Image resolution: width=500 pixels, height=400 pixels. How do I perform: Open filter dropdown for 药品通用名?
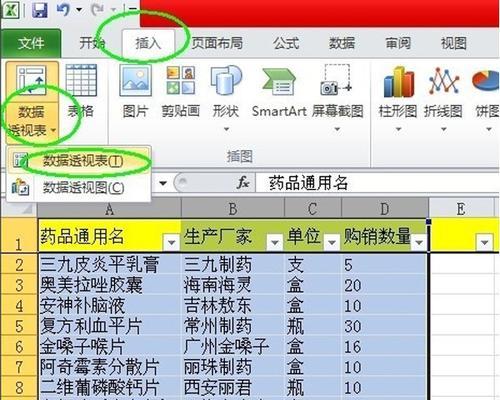(x=172, y=242)
